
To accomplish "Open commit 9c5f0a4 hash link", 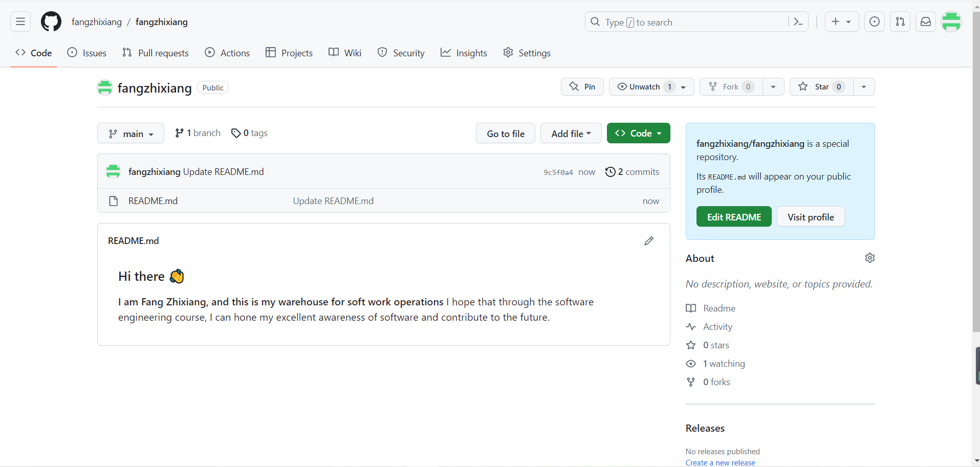I will (558, 172).
